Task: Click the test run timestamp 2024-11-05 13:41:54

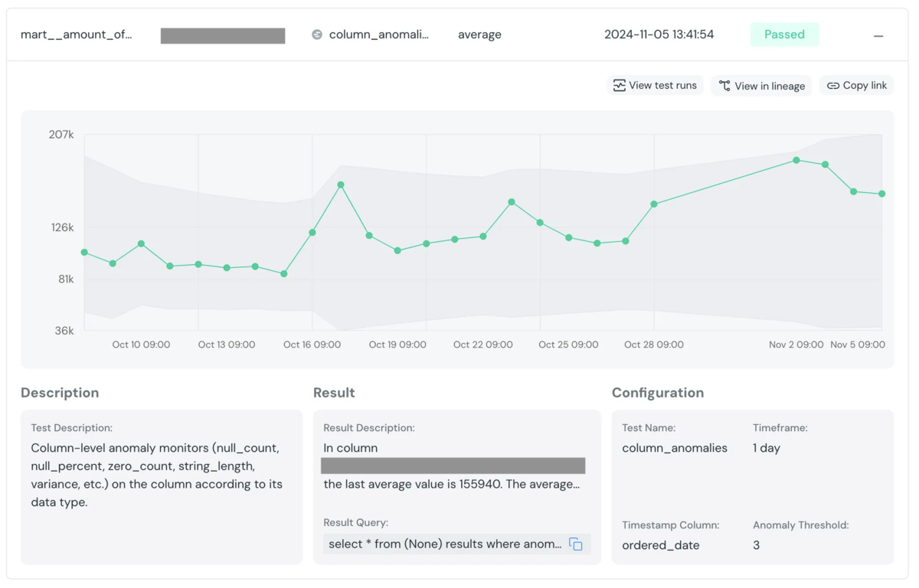Action: point(659,34)
